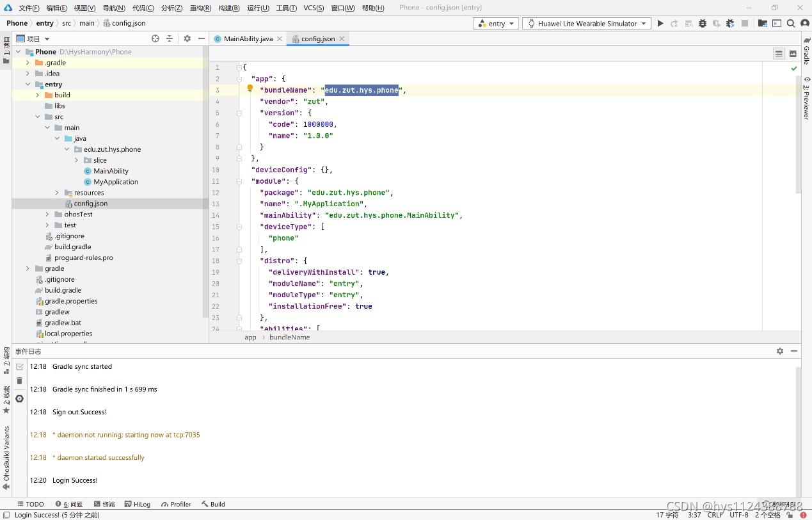The image size is (812, 520).
Task: Open the Build tool window
Action: coord(213,504)
